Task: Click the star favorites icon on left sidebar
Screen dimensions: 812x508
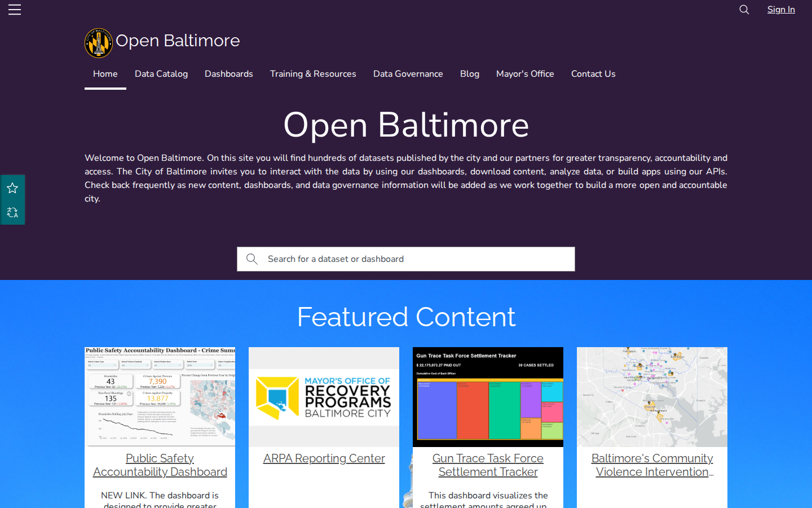Action: point(12,188)
